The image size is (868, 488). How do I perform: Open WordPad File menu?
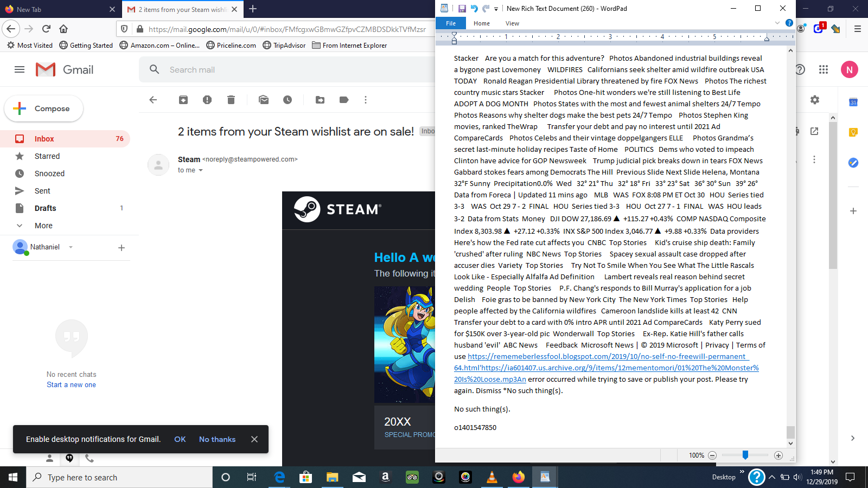451,23
